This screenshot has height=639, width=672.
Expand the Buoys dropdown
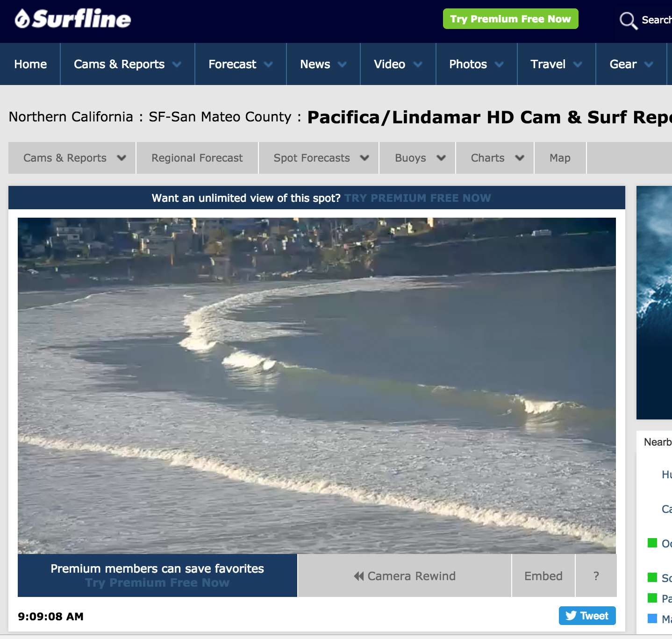point(419,158)
